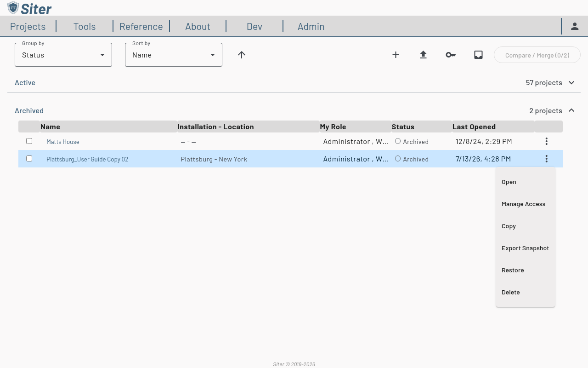This screenshot has width=588, height=368.
Task: Toggle the sort direction arrow
Action: click(242, 55)
